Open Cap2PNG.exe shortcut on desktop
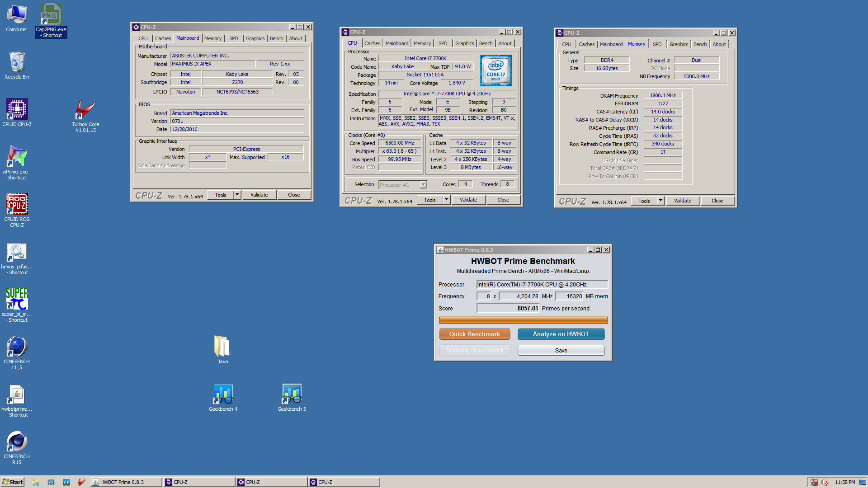Viewport: 868px width, 488px height. click(x=51, y=20)
